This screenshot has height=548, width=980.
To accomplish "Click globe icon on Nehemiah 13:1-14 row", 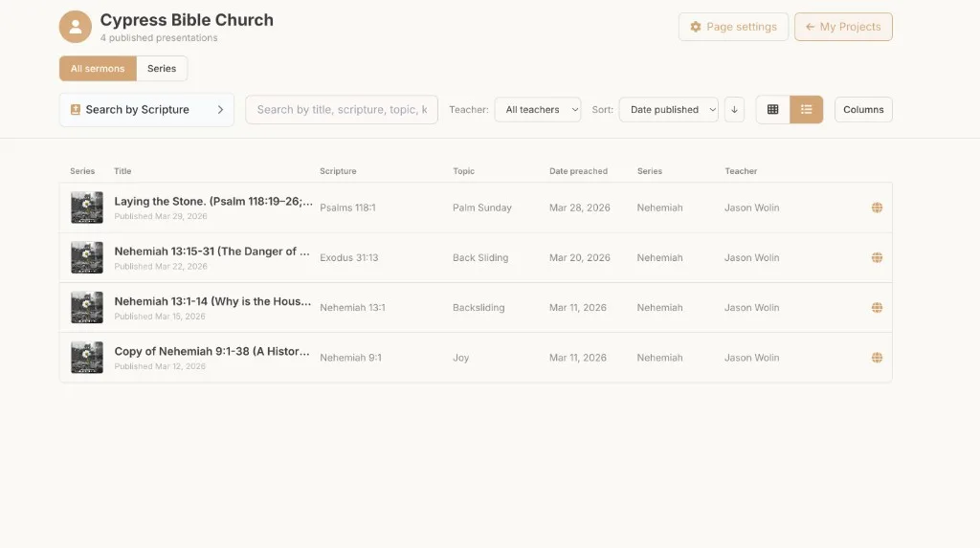I will [x=877, y=307].
